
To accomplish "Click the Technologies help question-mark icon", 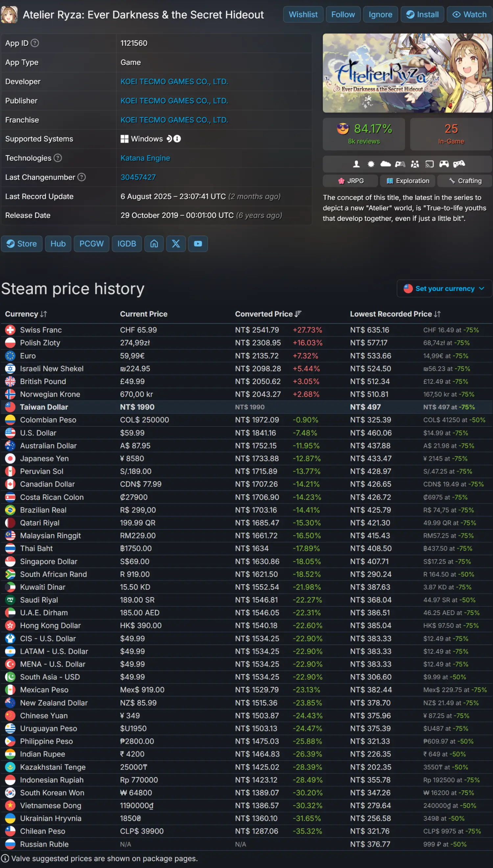I will [x=58, y=158].
